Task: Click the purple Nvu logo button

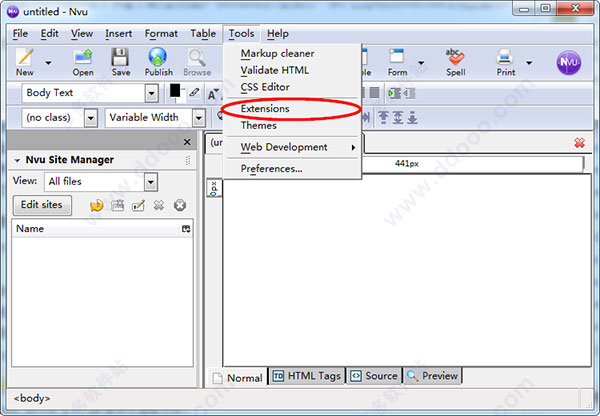Action: point(569,62)
